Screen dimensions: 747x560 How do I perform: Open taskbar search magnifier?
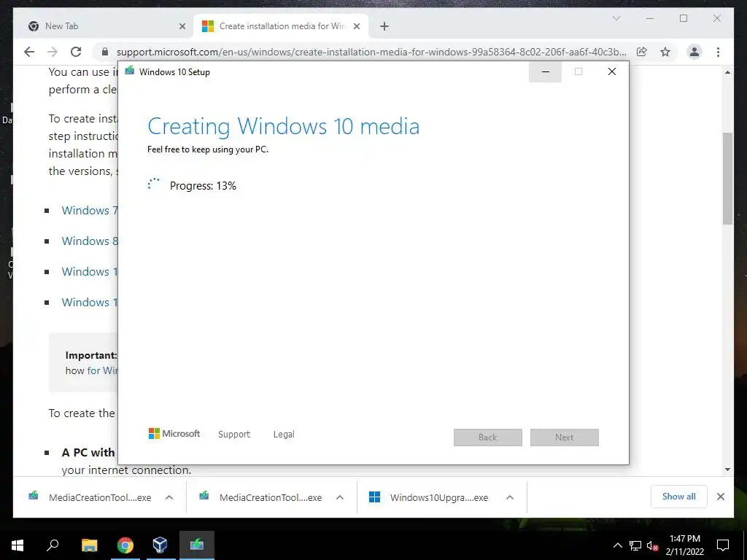53,545
